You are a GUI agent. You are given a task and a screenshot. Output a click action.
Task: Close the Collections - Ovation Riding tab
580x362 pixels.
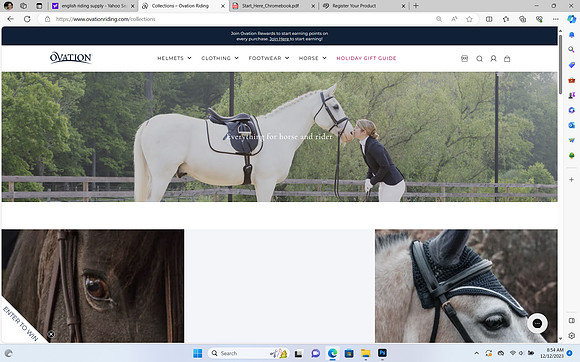click(223, 6)
